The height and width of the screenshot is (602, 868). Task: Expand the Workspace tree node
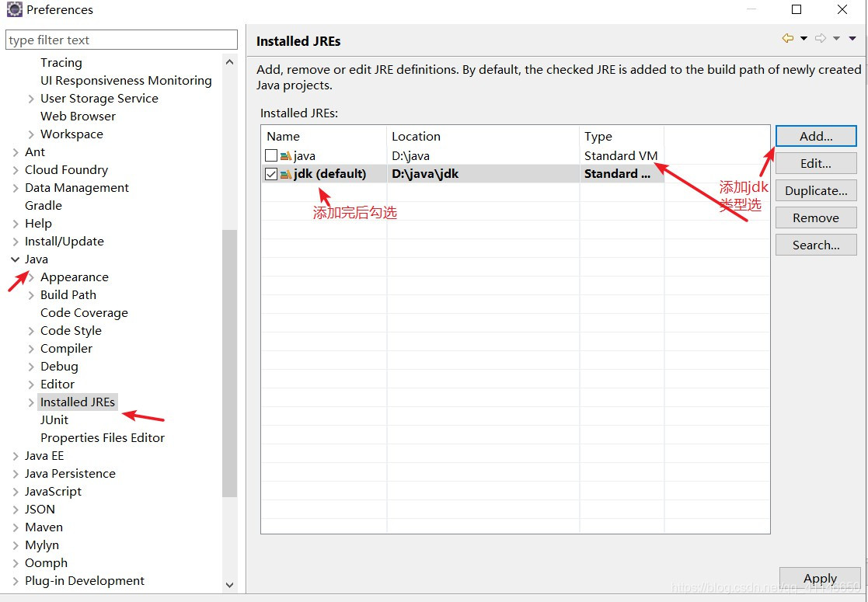(31, 134)
